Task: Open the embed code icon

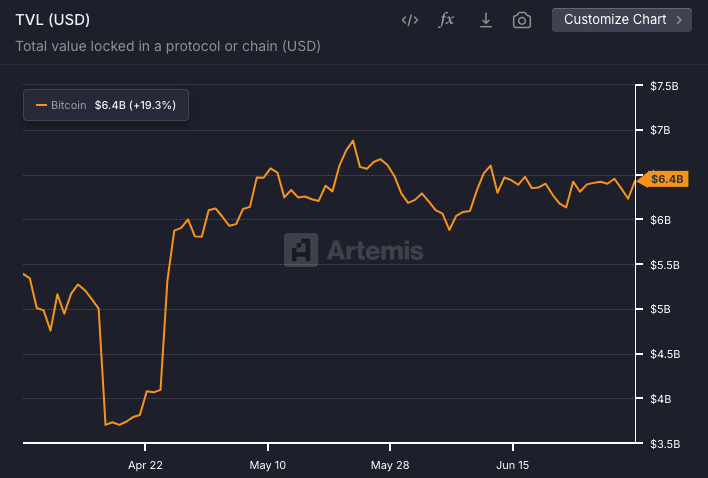Action: (410, 20)
